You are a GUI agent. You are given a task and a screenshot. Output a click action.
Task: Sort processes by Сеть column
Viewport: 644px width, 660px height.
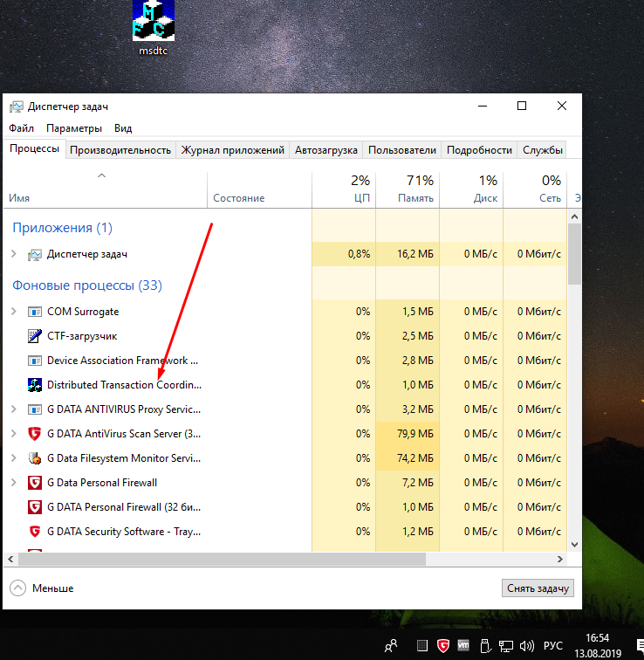(535, 189)
